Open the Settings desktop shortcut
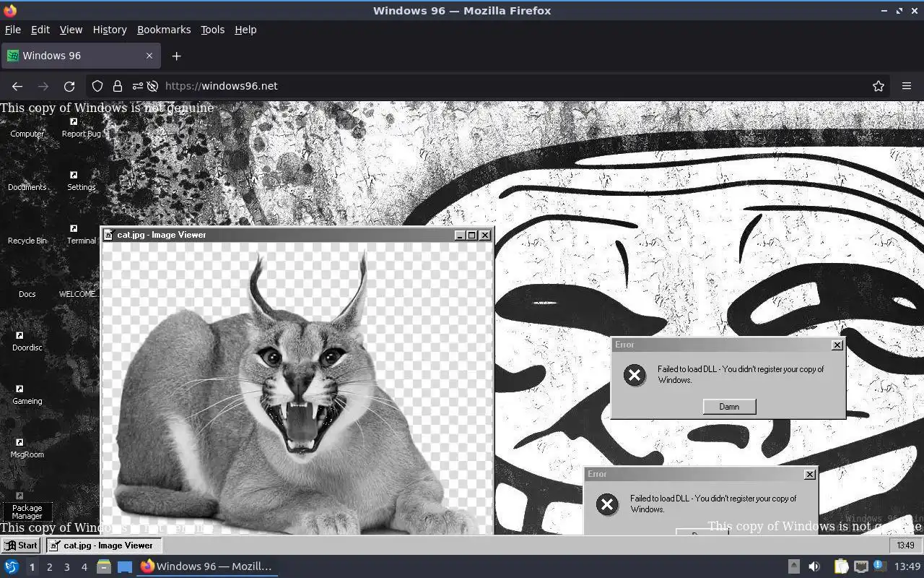The height and width of the screenshot is (578, 924). click(81, 181)
